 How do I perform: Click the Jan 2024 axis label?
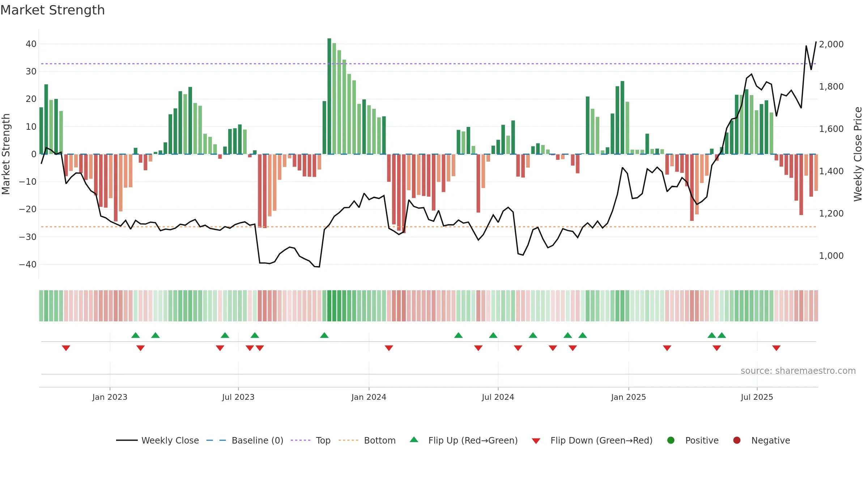pos(369,397)
